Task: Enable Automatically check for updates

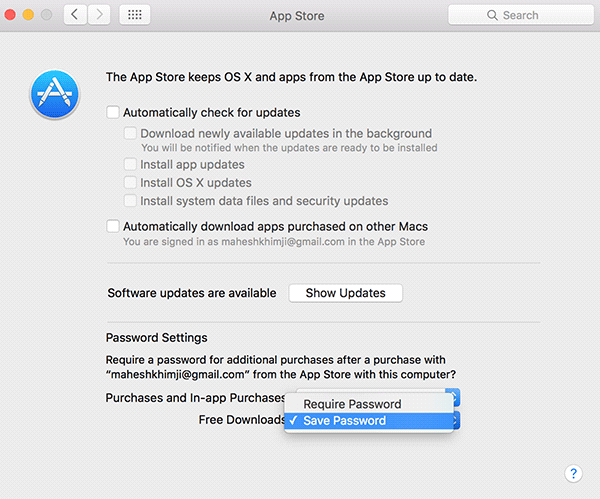Action: tap(114, 113)
